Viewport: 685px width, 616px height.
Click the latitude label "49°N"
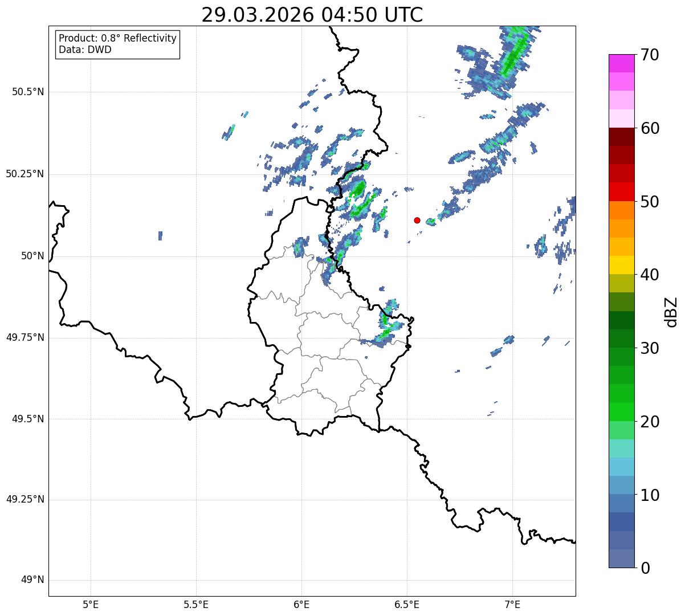tap(32, 580)
